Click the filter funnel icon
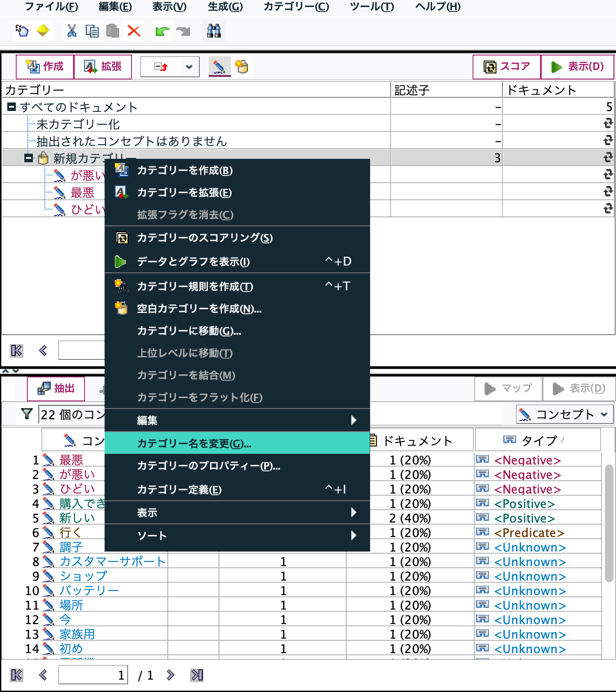 27,414
